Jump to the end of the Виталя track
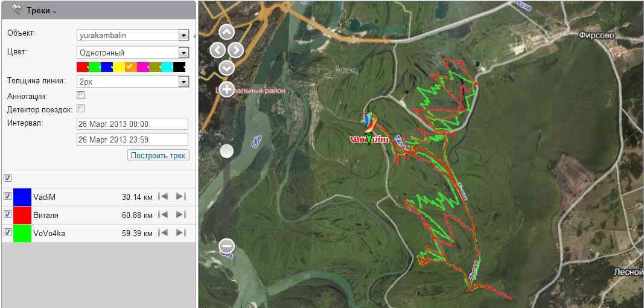This screenshot has width=644, height=308. tap(180, 215)
